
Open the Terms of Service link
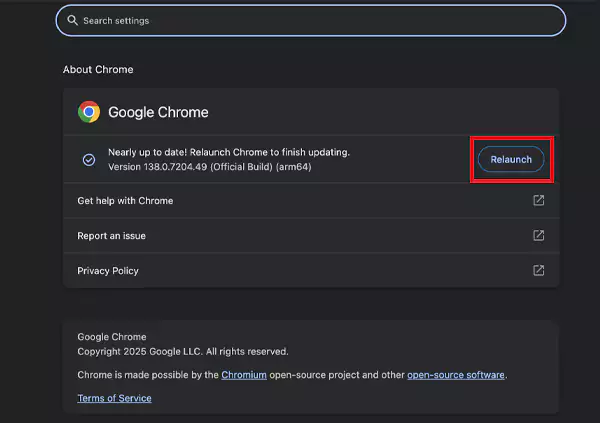[114, 398]
